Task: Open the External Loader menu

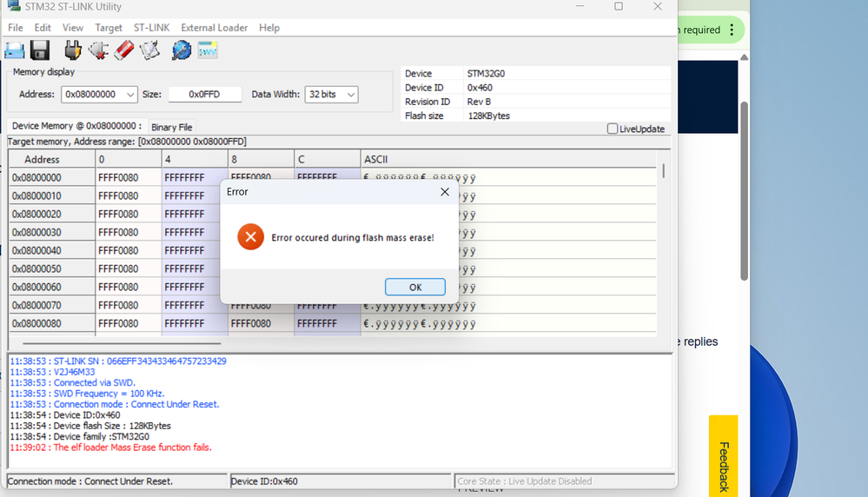Action: pos(215,28)
